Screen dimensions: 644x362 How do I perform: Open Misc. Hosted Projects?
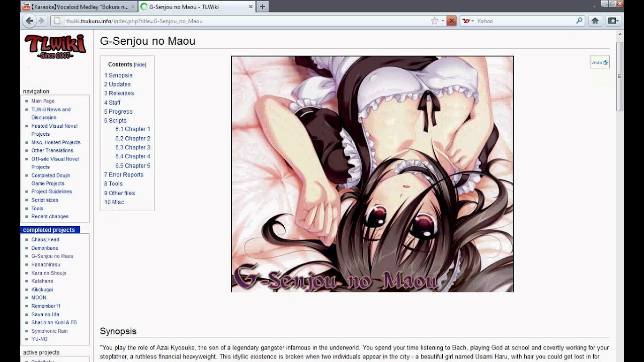(x=56, y=142)
